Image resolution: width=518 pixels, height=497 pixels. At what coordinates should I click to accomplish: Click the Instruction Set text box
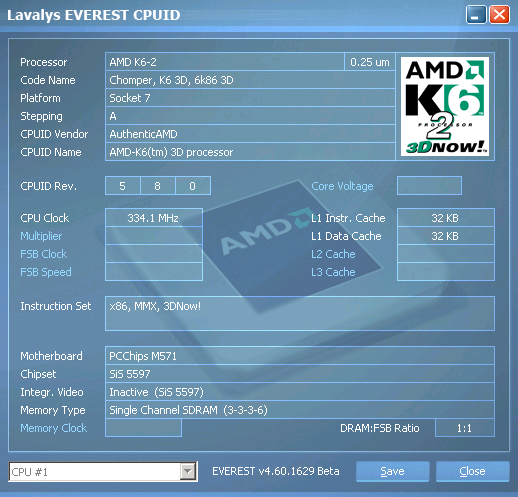300,313
